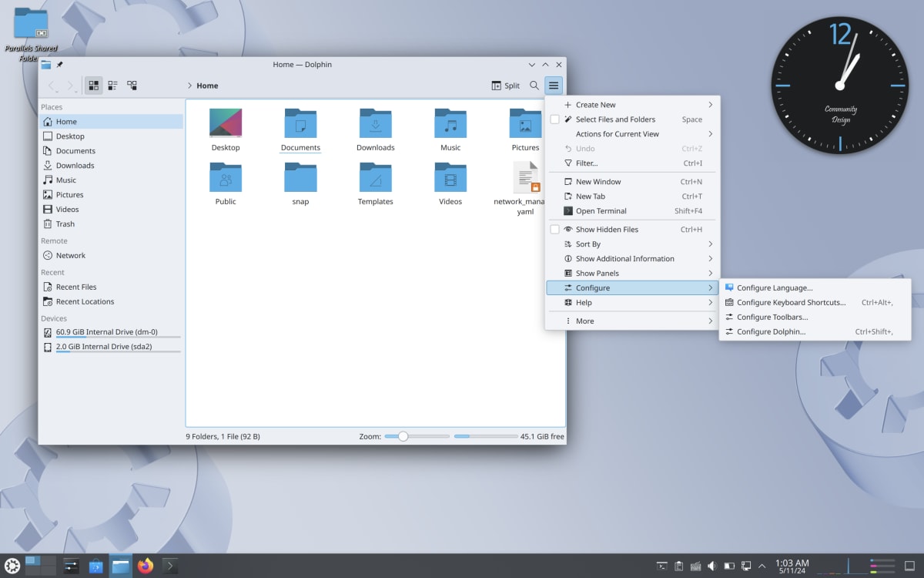Click the 1:03 AM taskbar clock
Viewport: 924px width, 578px height.
click(x=792, y=566)
